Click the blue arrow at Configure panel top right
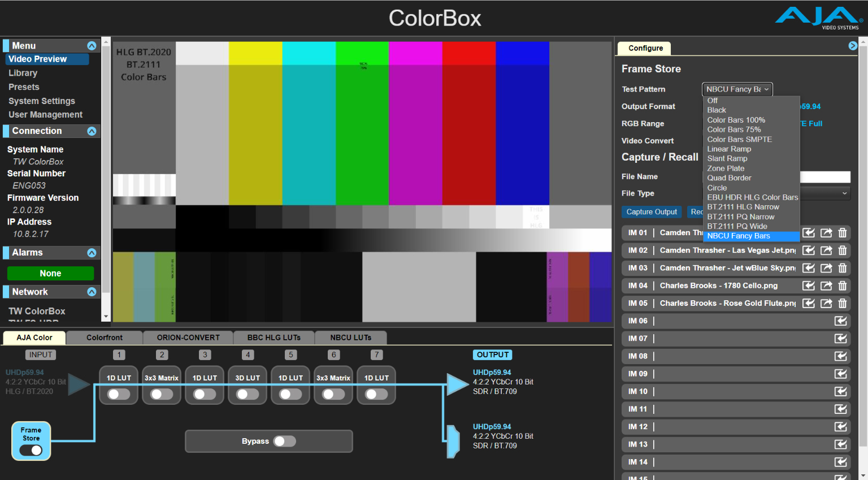Viewport: 868px width, 480px height. 853,45
